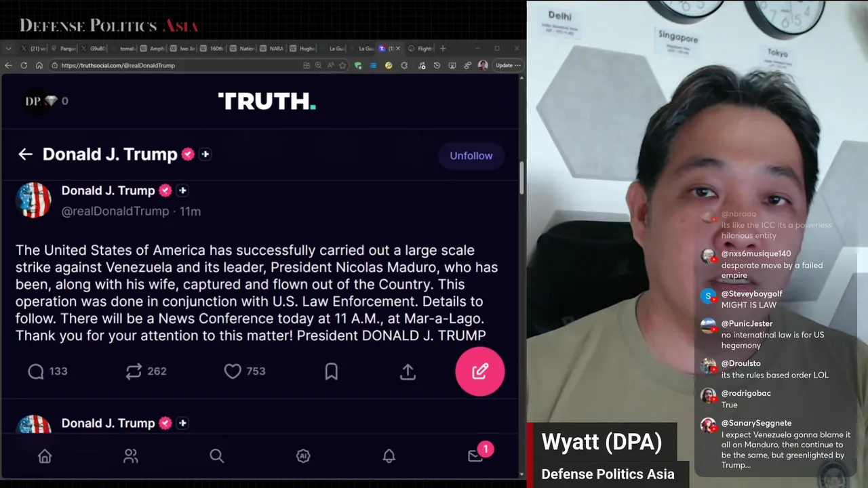Click @nxs6musique140 chat username
The image size is (868, 488).
coord(756,253)
